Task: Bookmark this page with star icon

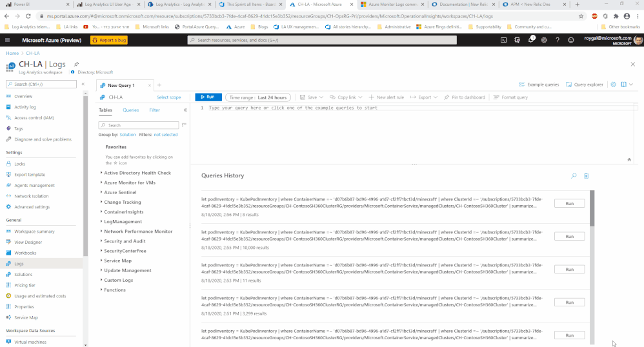Action: tap(581, 16)
